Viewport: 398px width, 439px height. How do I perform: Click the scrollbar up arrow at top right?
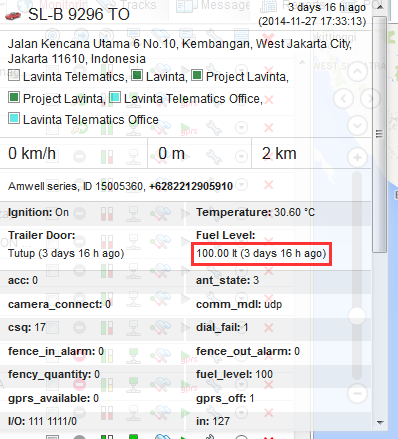click(x=379, y=7)
